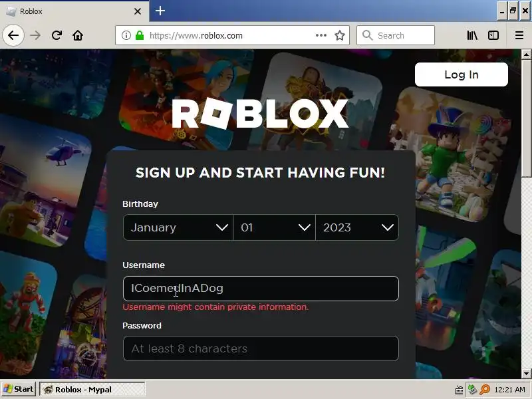The width and height of the screenshot is (532, 399).
Task: Open the hamburger application menu
Action: click(x=519, y=35)
